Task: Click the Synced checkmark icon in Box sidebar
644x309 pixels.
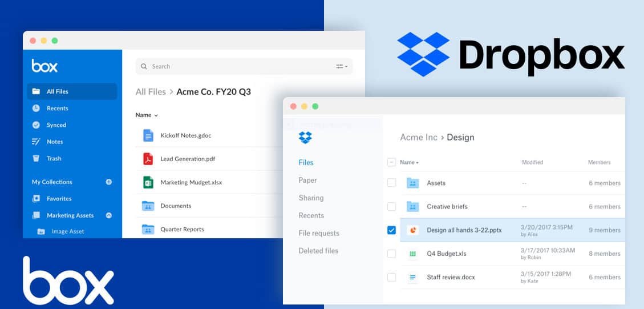Action: [36, 125]
